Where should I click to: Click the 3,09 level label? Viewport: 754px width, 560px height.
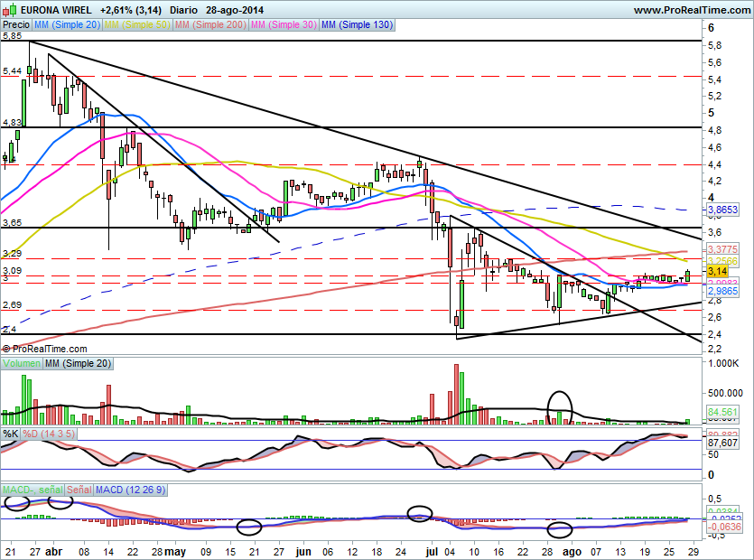pyautogui.click(x=12, y=271)
